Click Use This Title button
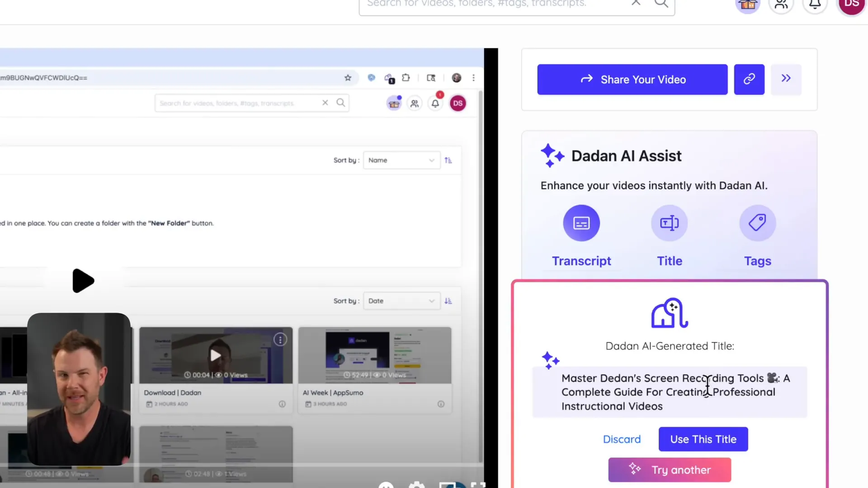Image resolution: width=868 pixels, height=488 pixels. [x=703, y=439]
